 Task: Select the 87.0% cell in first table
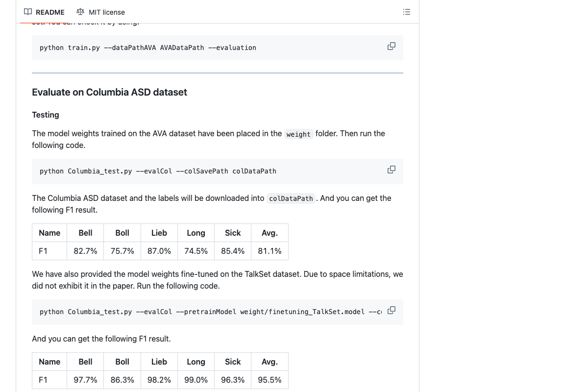159,251
